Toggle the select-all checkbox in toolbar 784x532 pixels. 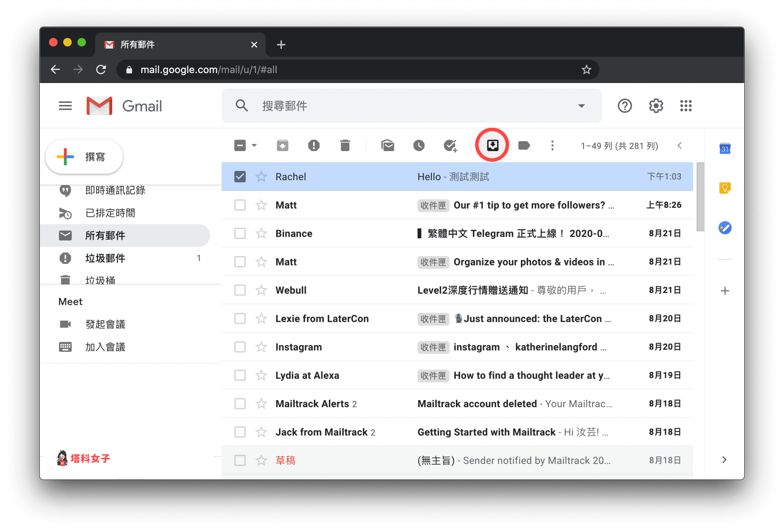(x=240, y=145)
